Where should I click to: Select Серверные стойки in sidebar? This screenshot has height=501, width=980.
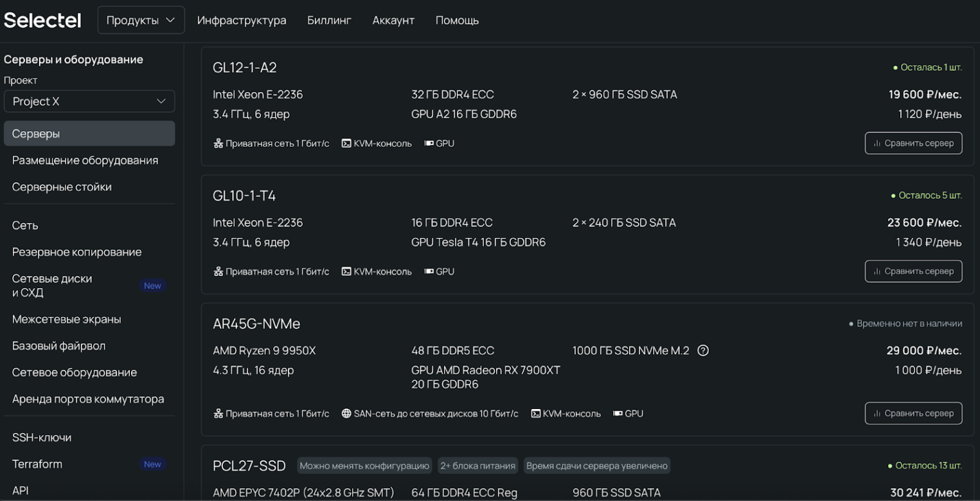pyautogui.click(x=62, y=187)
